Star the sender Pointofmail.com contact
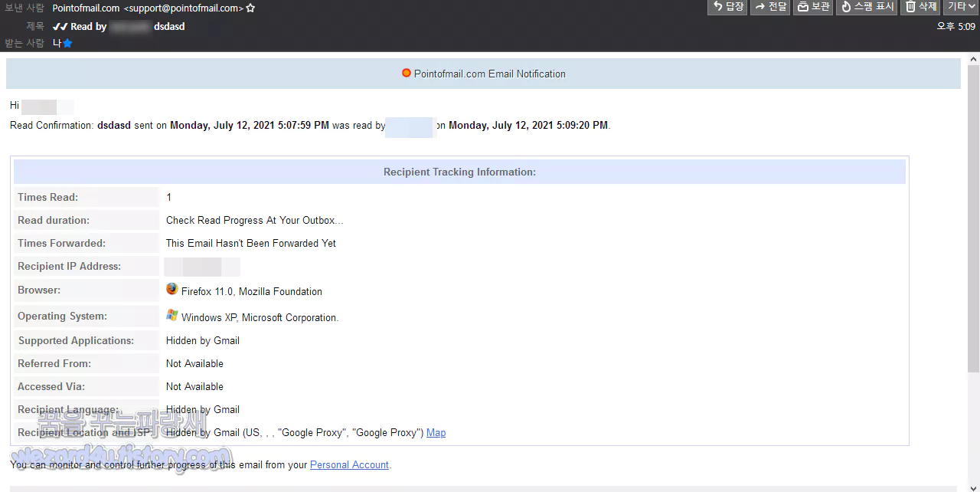 pos(250,8)
